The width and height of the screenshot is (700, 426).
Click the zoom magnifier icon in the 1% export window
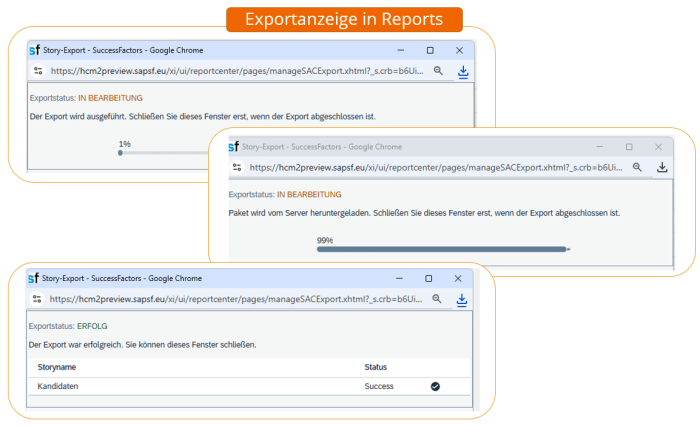438,71
